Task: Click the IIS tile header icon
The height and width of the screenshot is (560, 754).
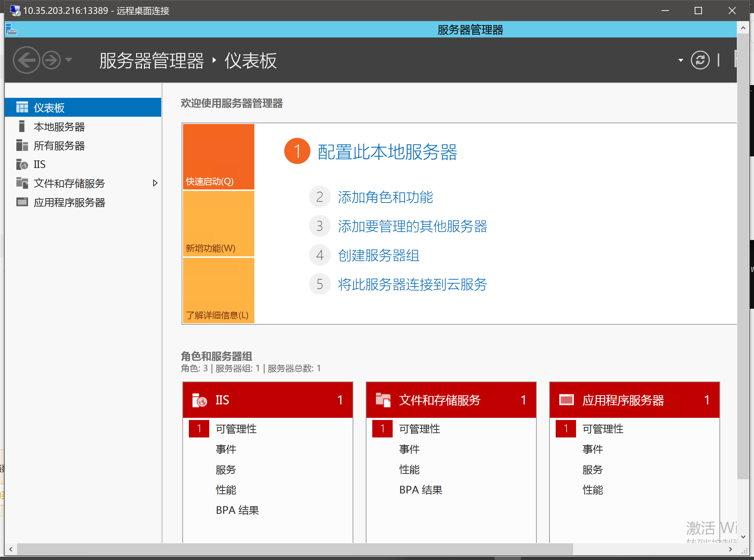Action: click(x=199, y=400)
